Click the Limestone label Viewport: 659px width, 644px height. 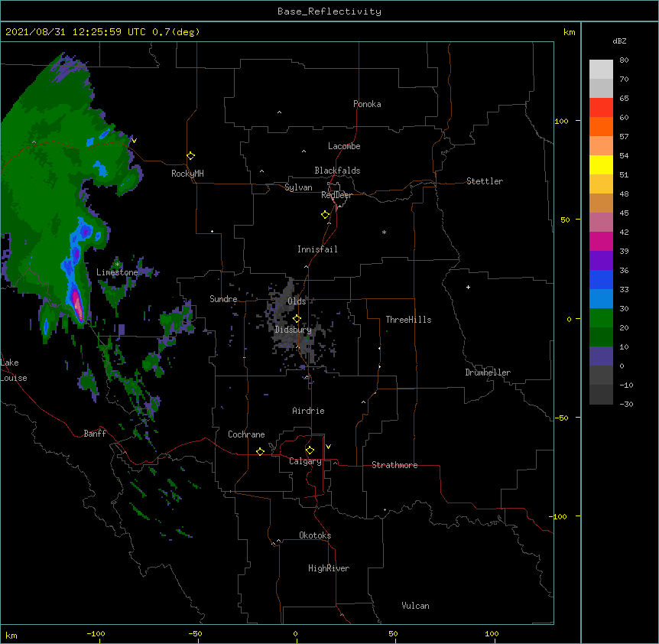tap(117, 272)
